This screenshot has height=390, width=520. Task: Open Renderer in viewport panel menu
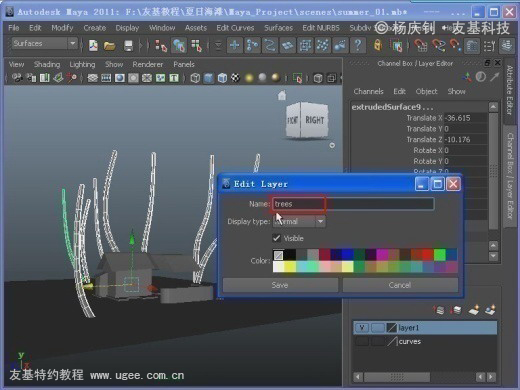pos(148,64)
